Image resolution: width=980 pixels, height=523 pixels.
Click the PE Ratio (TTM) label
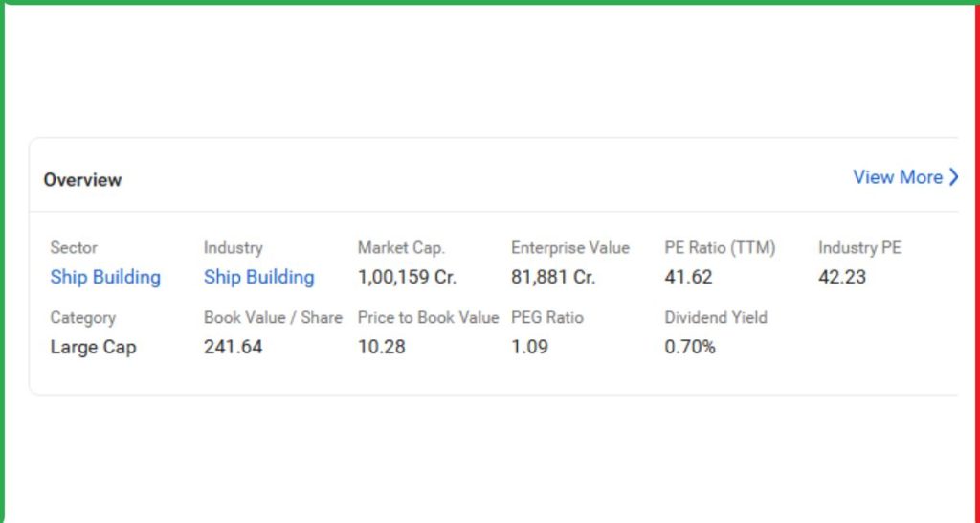coord(720,248)
